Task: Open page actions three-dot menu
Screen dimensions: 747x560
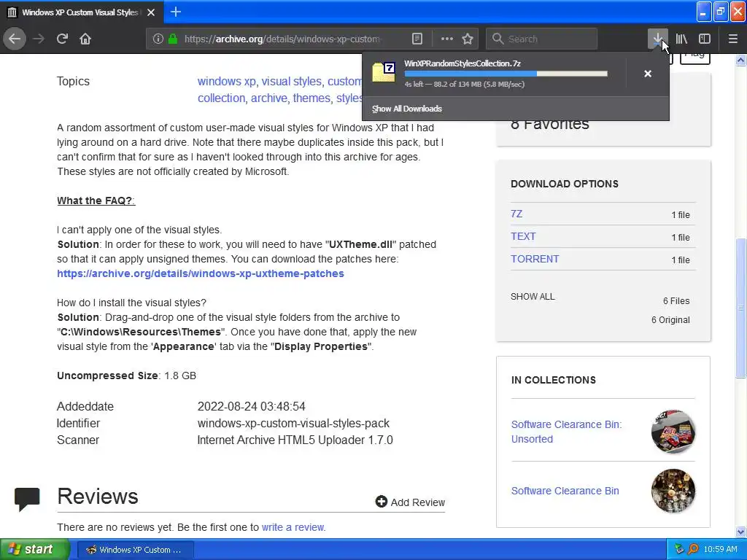Action: pyautogui.click(x=447, y=39)
